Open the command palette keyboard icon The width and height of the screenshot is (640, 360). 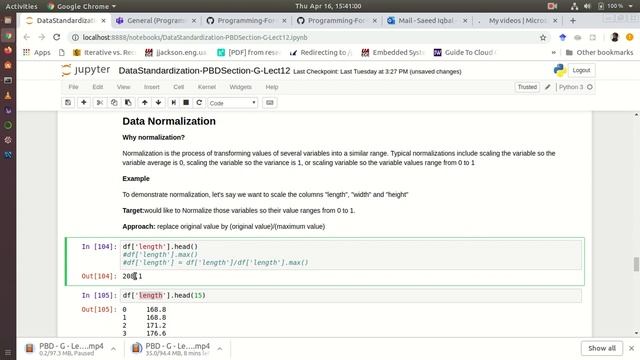tap(270, 103)
